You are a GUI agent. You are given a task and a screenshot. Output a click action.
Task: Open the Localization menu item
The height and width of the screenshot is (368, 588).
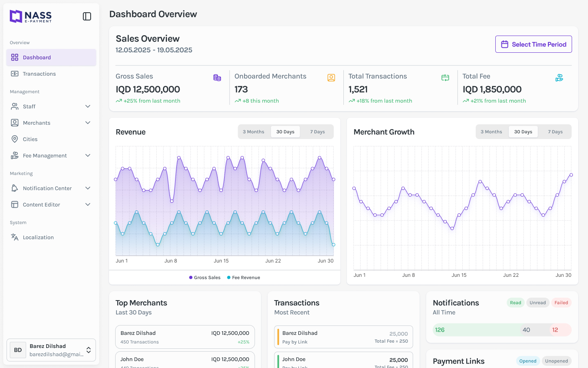pyautogui.click(x=51, y=237)
